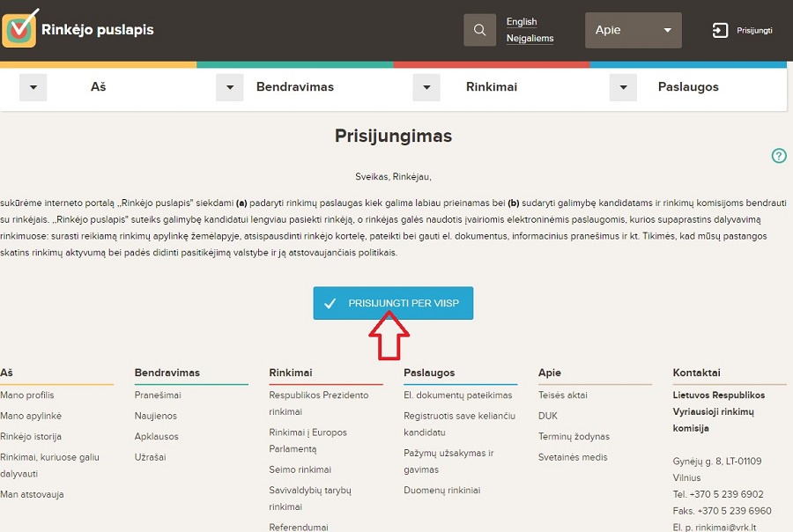Expand the Aš menu arrow
Screen dimensions: 793x532
click(33, 87)
